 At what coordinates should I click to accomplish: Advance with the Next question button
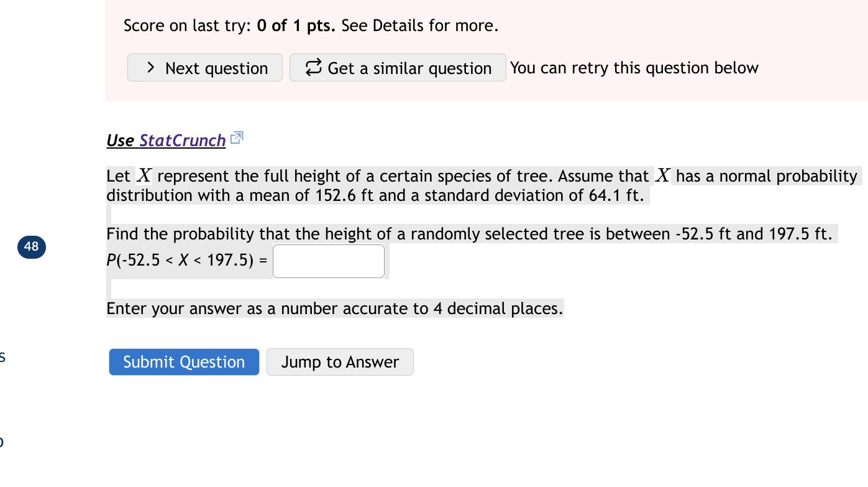click(x=204, y=67)
